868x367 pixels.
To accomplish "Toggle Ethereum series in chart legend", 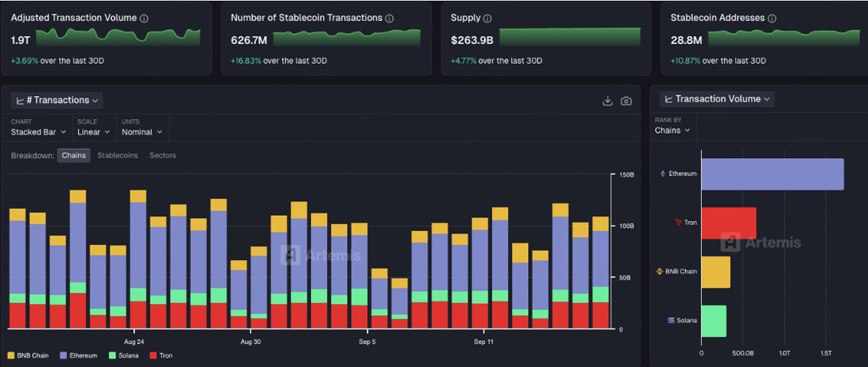I will pos(79,355).
